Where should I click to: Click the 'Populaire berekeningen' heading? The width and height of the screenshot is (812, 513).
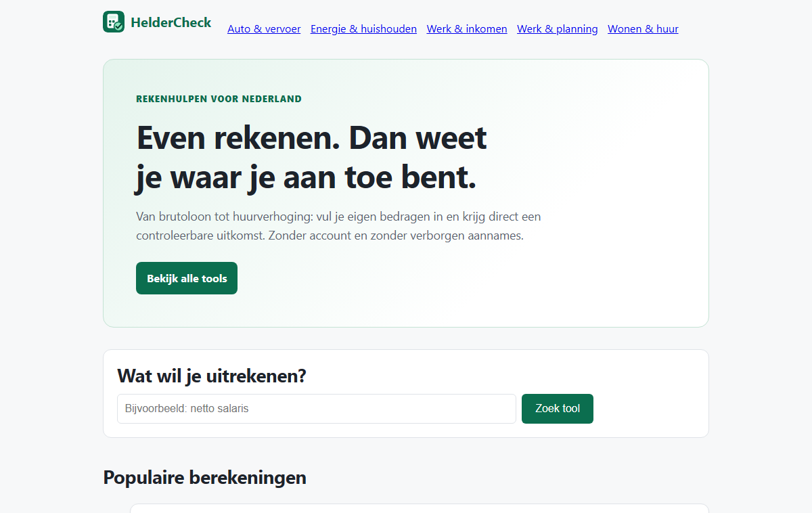pyautogui.click(x=204, y=477)
